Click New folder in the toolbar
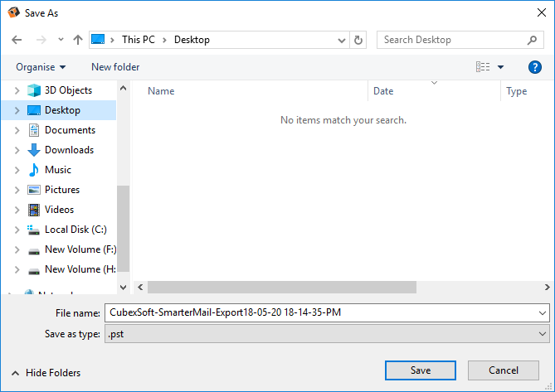This screenshot has width=555, height=392. [x=115, y=67]
